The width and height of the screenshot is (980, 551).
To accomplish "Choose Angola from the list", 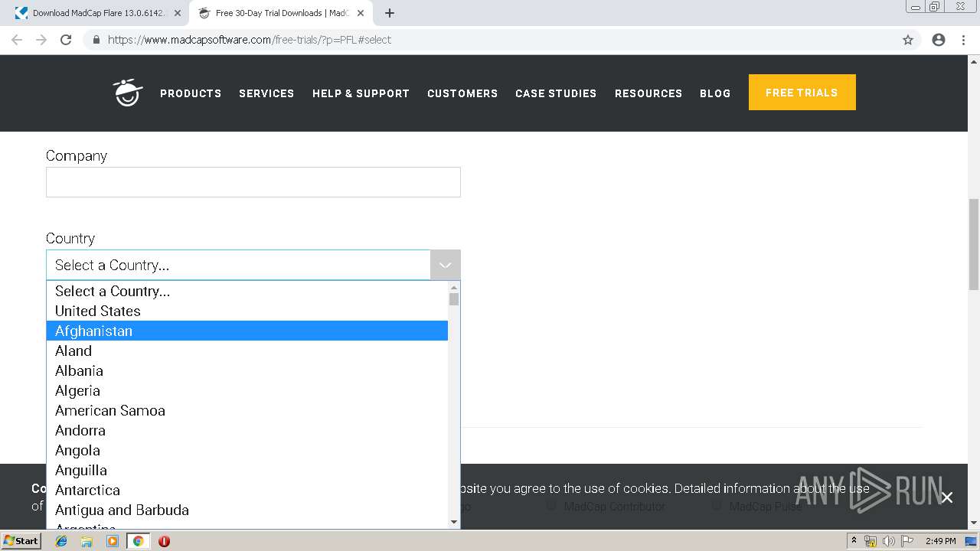I will click(x=247, y=450).
